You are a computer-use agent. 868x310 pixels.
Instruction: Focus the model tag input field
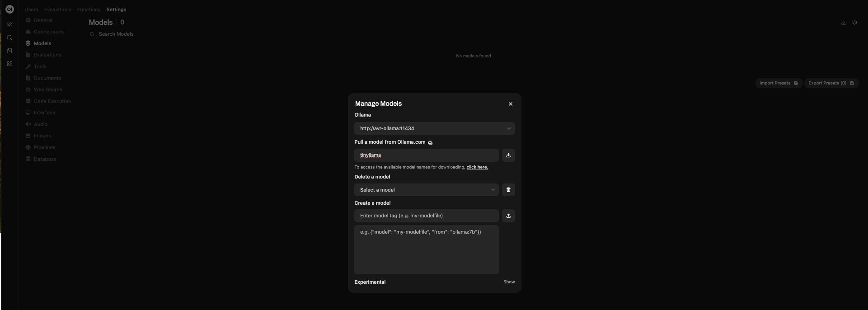click(426, 216)
